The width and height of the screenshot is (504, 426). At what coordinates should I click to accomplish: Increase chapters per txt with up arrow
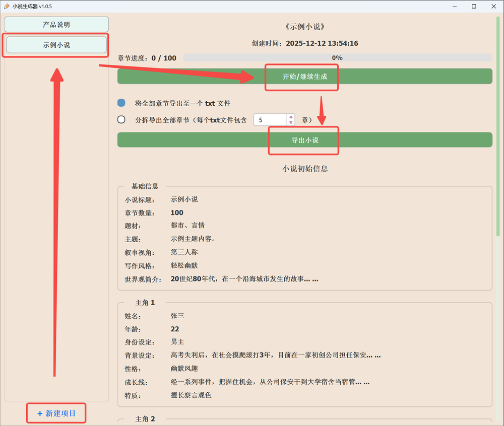[x=291, y=117]
